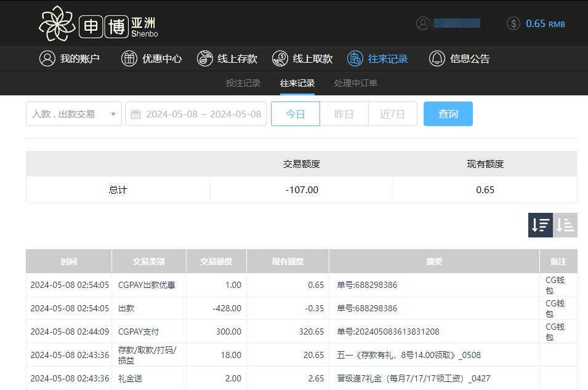The image size is (588, 390).
Task: Expand 入款.出款交易 transaction type dropdown
Action: tap(73, 114)
